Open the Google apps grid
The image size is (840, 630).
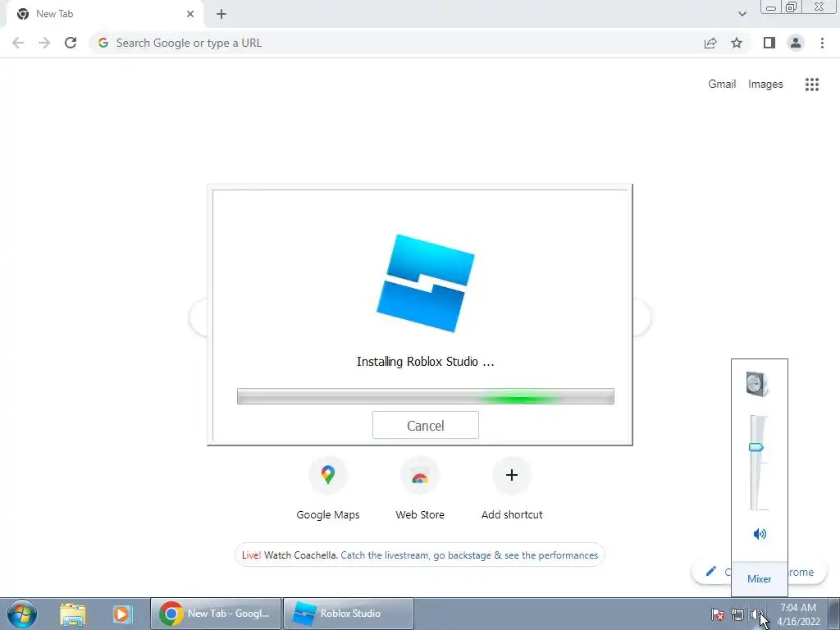tap(811, 84)
